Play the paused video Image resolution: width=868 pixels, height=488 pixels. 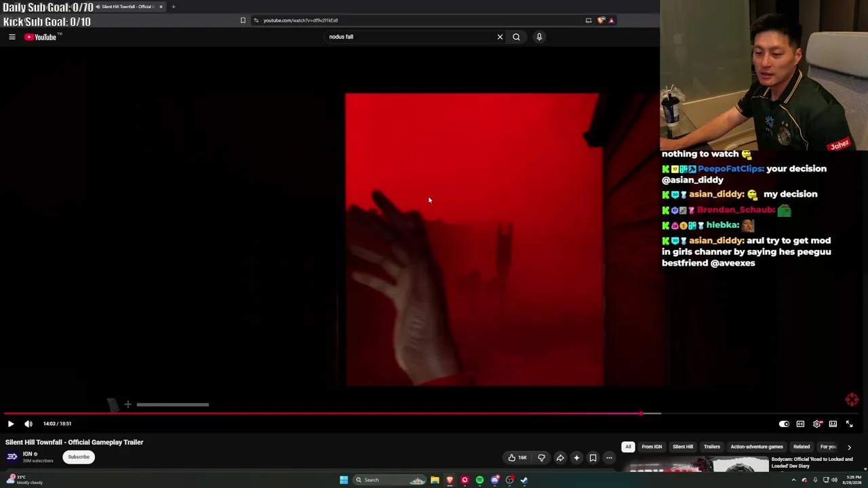click(x=11, y=424)
